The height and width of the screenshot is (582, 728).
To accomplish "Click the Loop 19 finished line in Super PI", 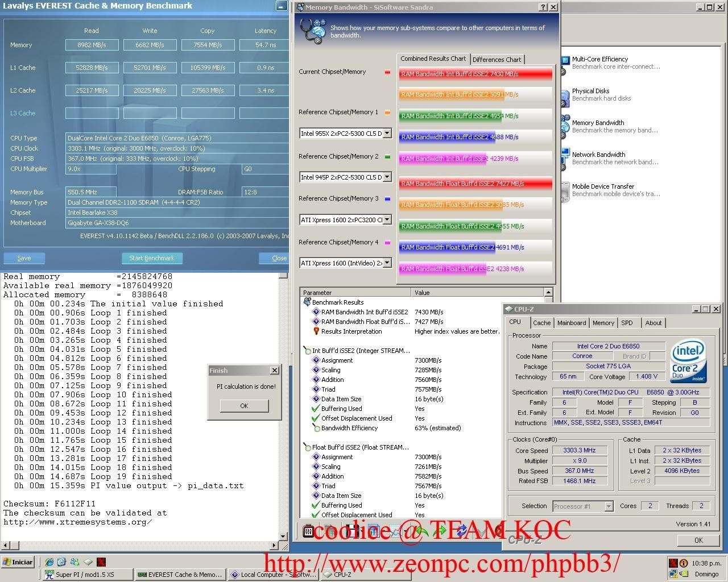I will [93, 476].
